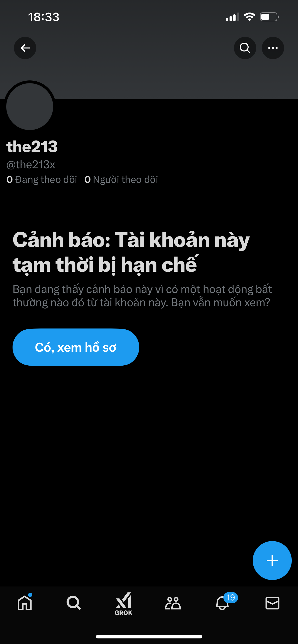
Task: Tap the @the213x handle text
Action: pos(31,165)
